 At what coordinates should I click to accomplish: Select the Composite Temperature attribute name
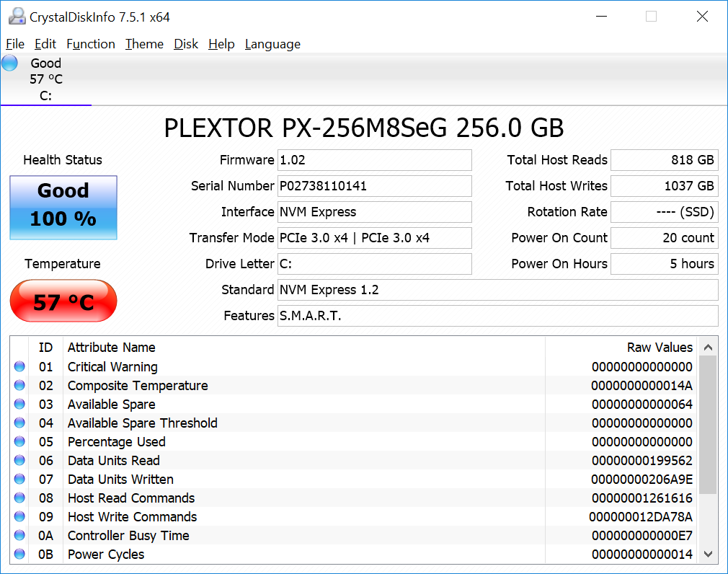tap(138, 386)
